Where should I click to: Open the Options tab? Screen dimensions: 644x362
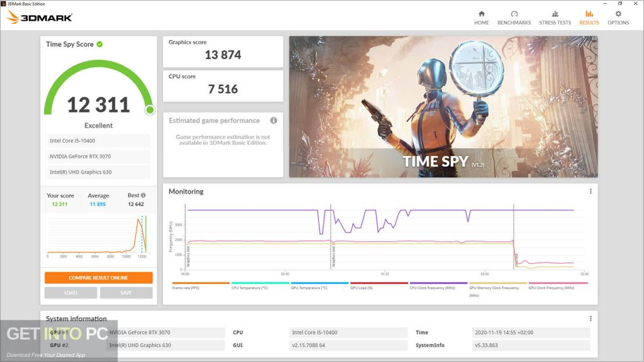(618, 18)
